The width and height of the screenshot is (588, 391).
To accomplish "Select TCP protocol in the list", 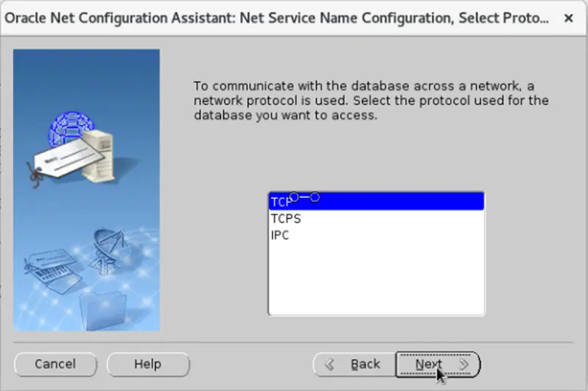I will click(376, 202).
